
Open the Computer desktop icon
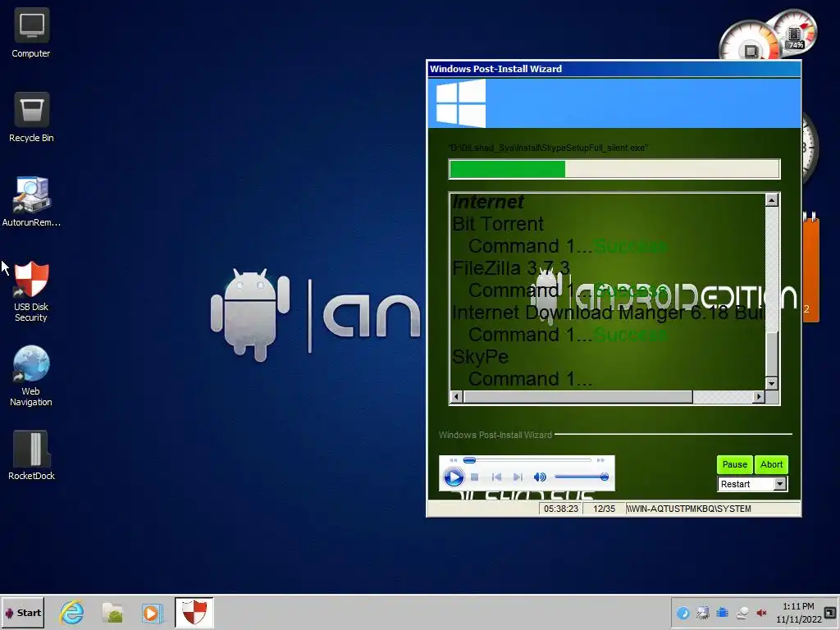click(31, 33)
